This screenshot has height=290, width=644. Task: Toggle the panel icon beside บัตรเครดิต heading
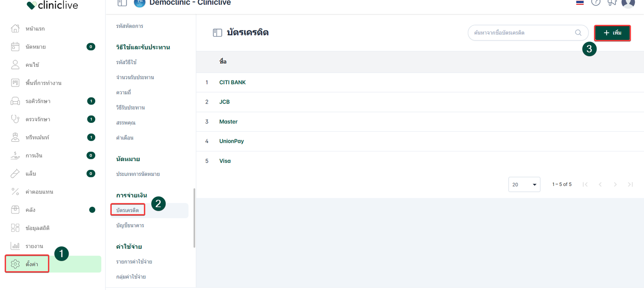(x=217, y=33)
